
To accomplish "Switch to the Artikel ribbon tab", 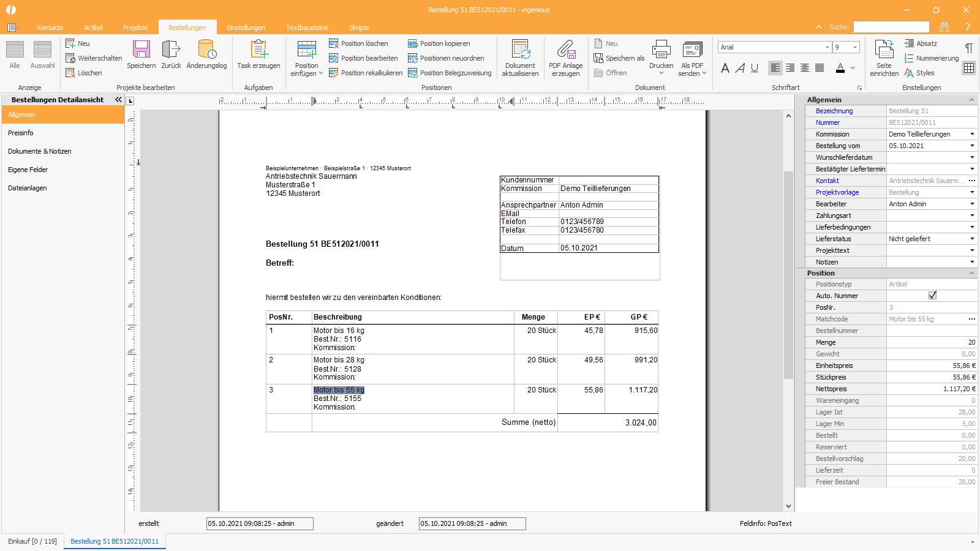I will 93,28.
